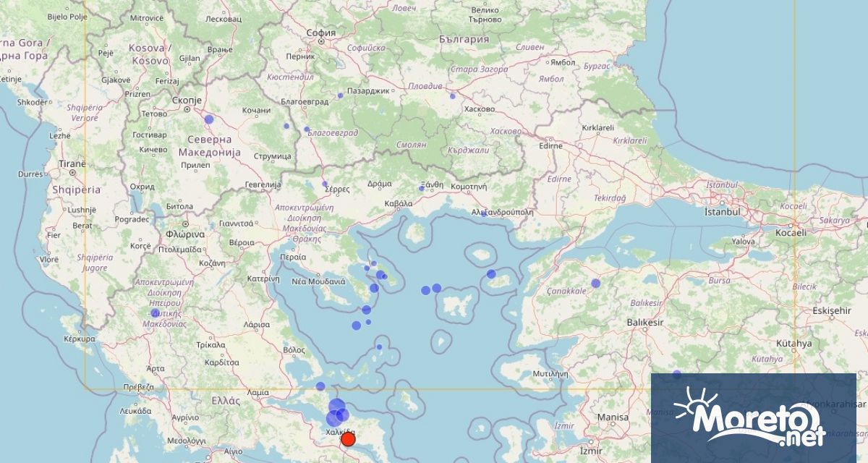Image resolution: width=868 pixels, height=463 pixels.
Task: Select the Eskişehir label
Action: (x=831, y=310)
